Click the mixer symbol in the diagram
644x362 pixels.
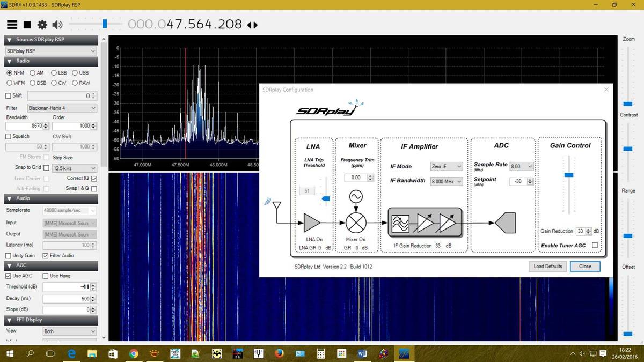click(x=355, y=222)
